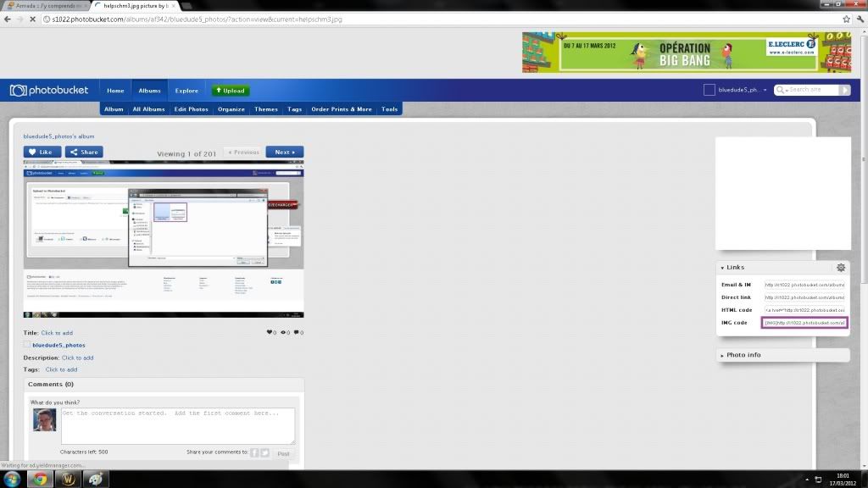Select All Albums submenu item
The image size is (868, 488).
[148, 109]
